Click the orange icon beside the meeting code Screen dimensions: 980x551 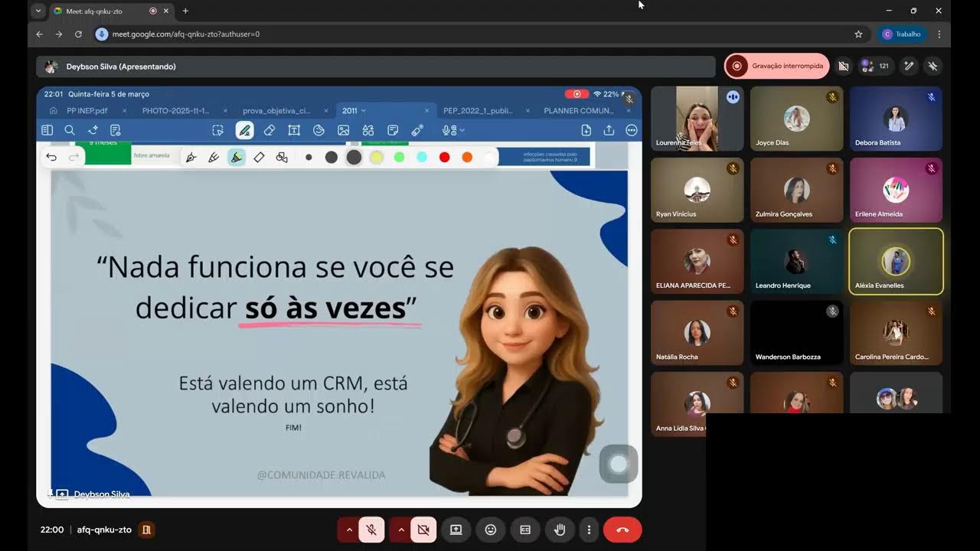pyautogui.click(x=146, y=530)
